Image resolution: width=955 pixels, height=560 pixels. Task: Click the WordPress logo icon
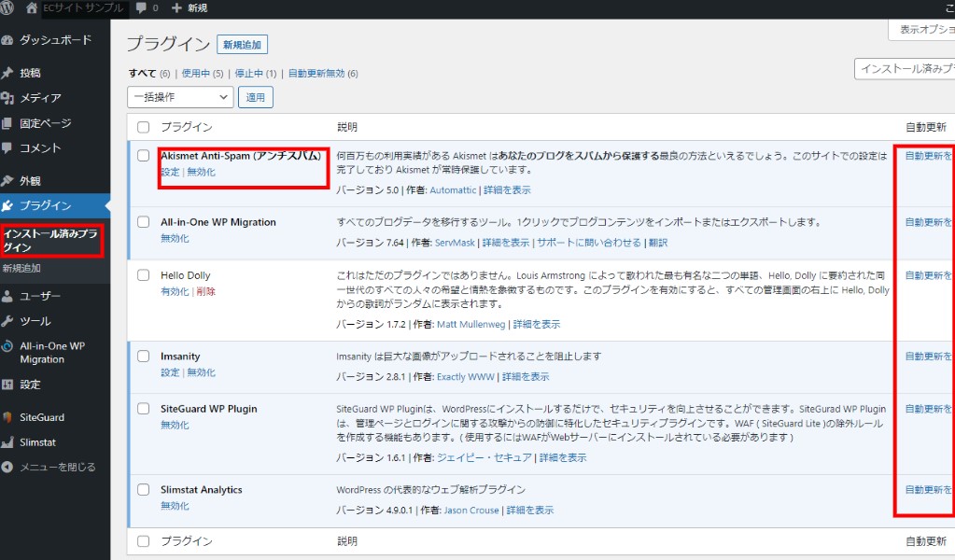7,8
